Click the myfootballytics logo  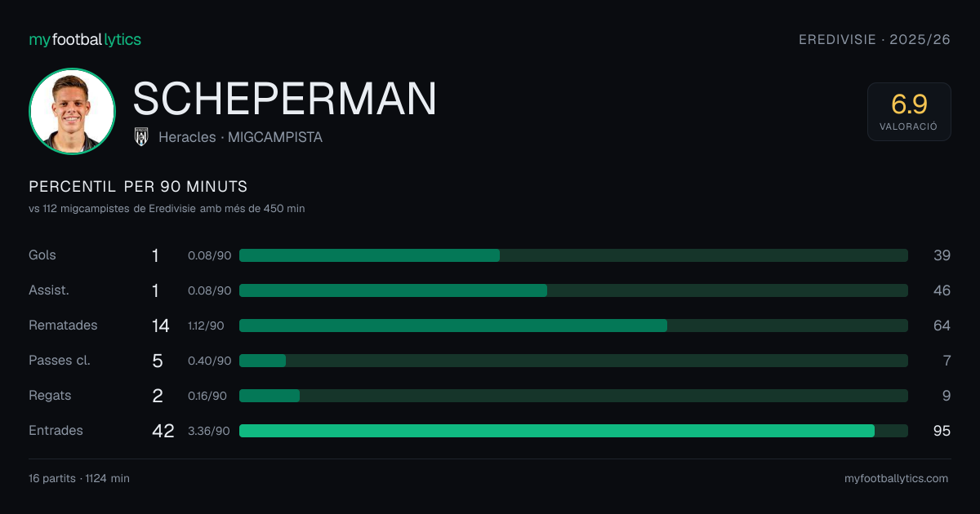point(85,39)
